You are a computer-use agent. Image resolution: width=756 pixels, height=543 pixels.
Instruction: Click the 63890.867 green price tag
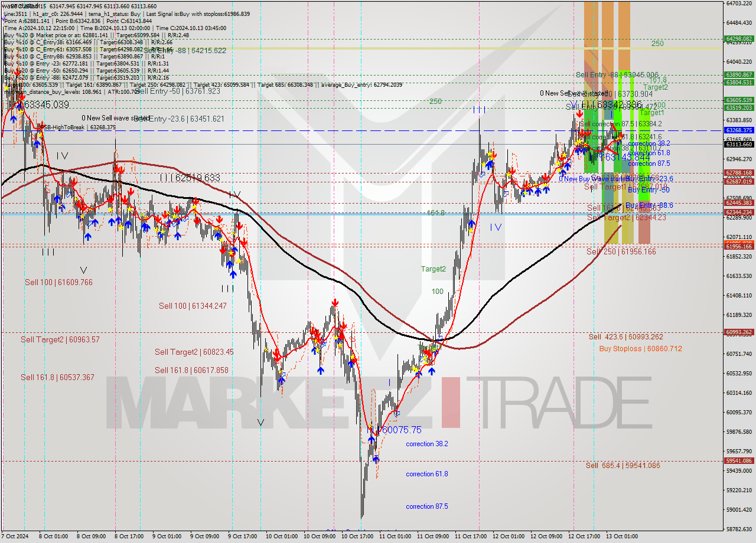click(739, 75)
